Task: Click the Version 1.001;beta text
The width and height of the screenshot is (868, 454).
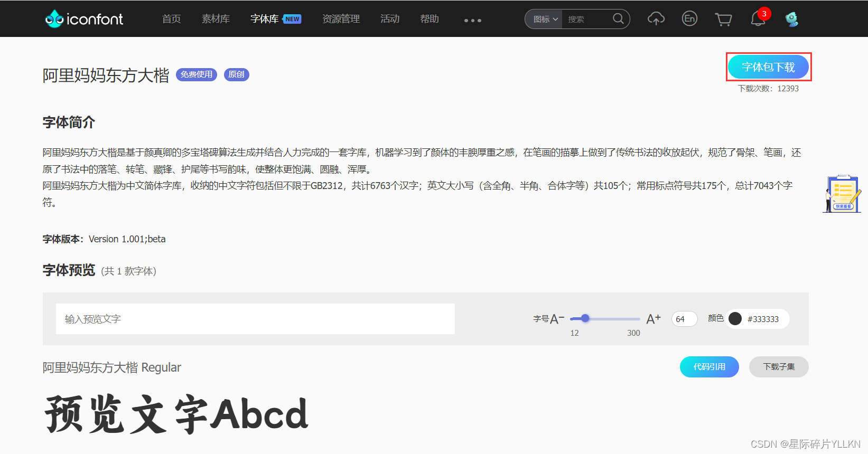Action: coord(127,239)
